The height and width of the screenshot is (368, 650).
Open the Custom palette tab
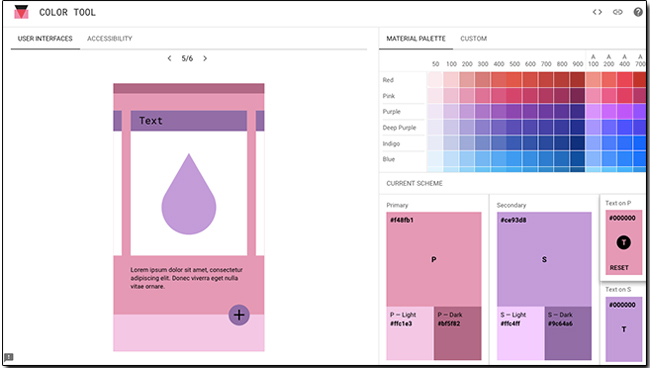pos(473,39)
